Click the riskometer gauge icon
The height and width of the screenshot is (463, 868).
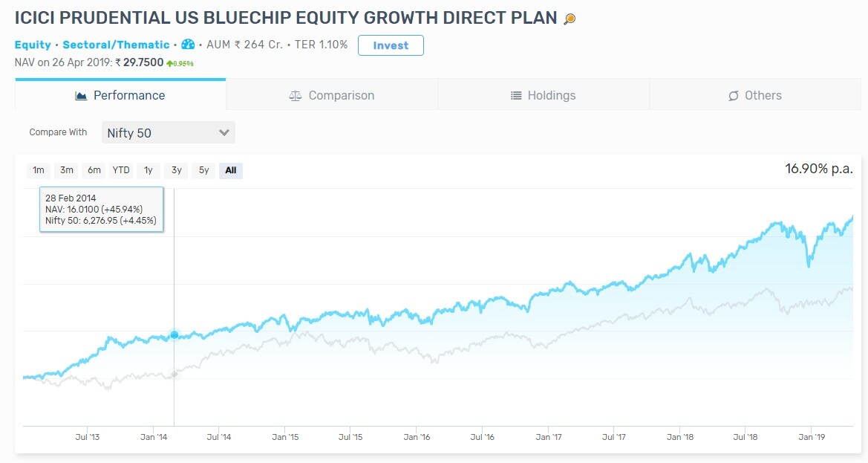(x=188, y=45)
